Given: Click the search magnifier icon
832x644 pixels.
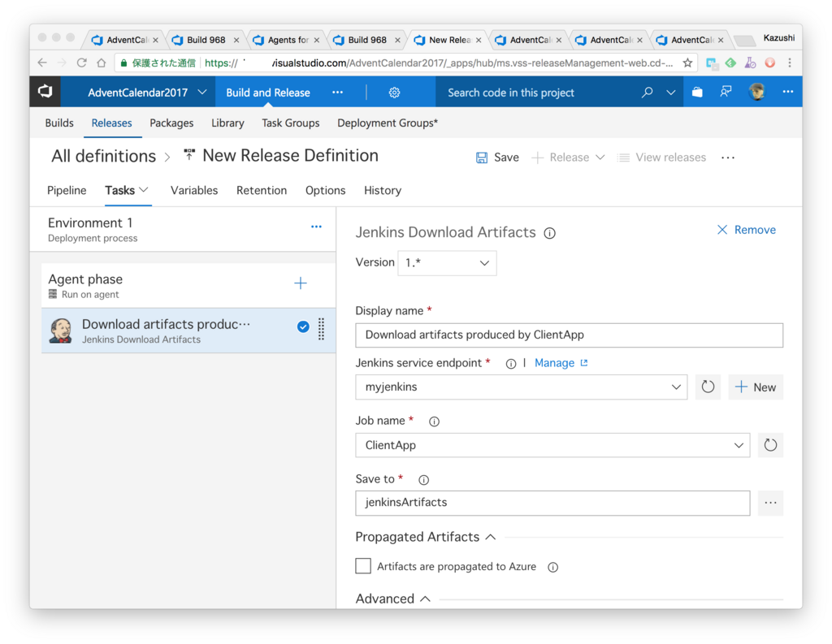Looking at the screenshot, I should click(x=647, y=93).
